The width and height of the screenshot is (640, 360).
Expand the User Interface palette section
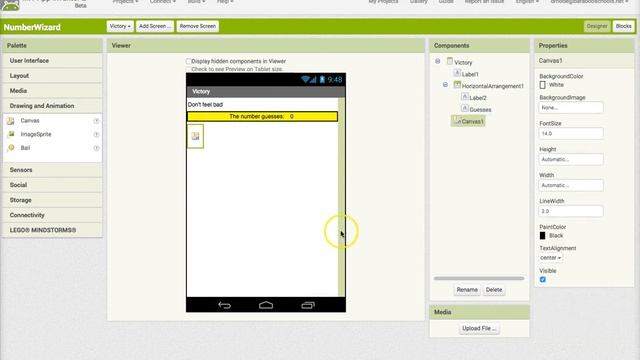point(53,60)
